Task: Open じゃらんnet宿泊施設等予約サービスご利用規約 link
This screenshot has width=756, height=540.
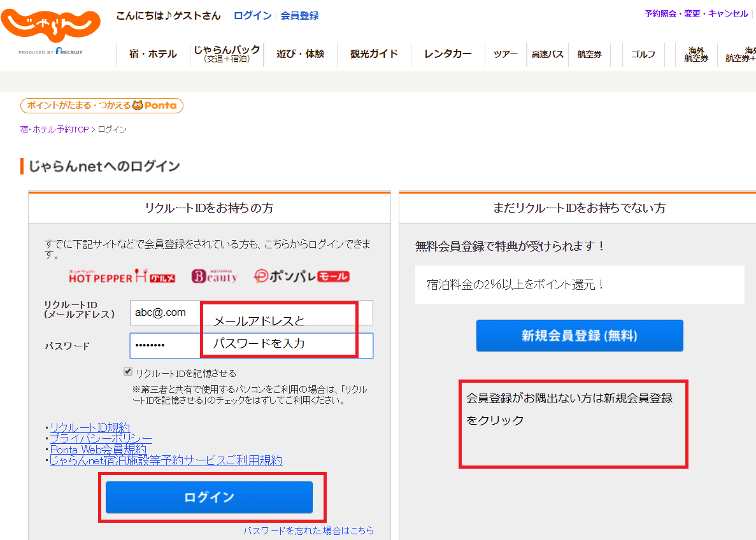Action: (x=166, y=460)
